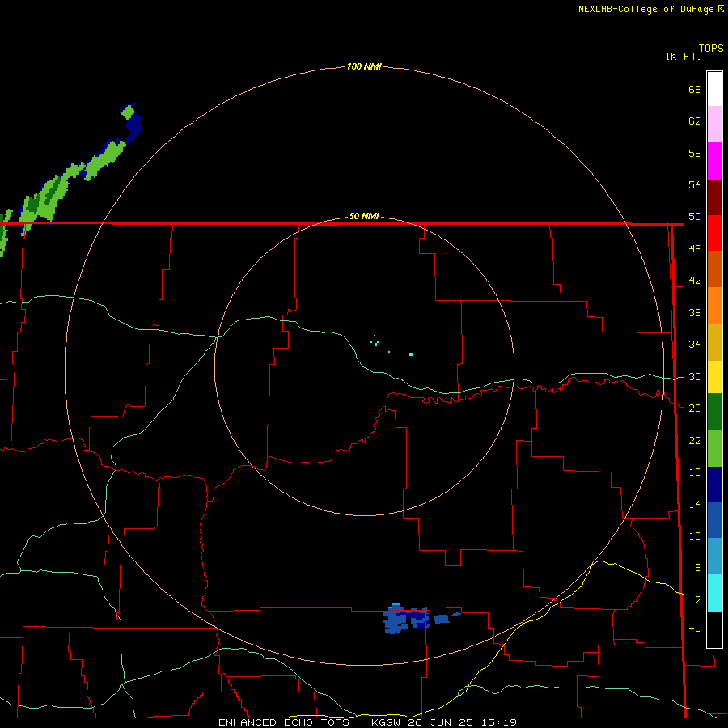The width and height of the screenshot is (728, 728).
Task: Click the light green 22 kft swatch
Action: (x=714, y=448)
